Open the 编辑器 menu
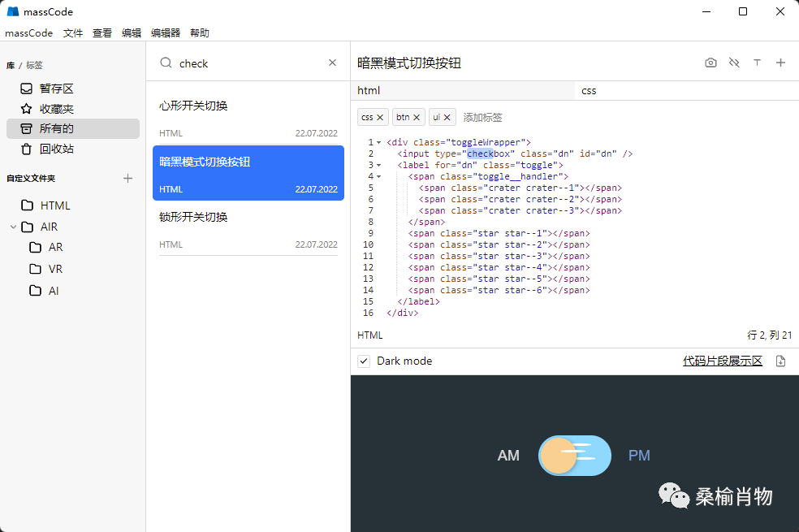This screenshot has width=799, height=532. coord(166,33)
